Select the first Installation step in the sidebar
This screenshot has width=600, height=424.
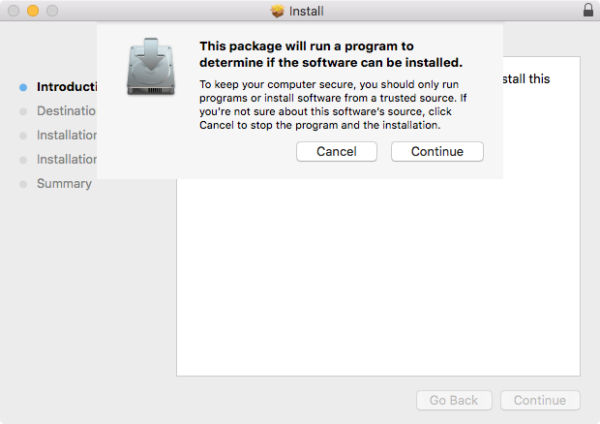pos(66,135)
